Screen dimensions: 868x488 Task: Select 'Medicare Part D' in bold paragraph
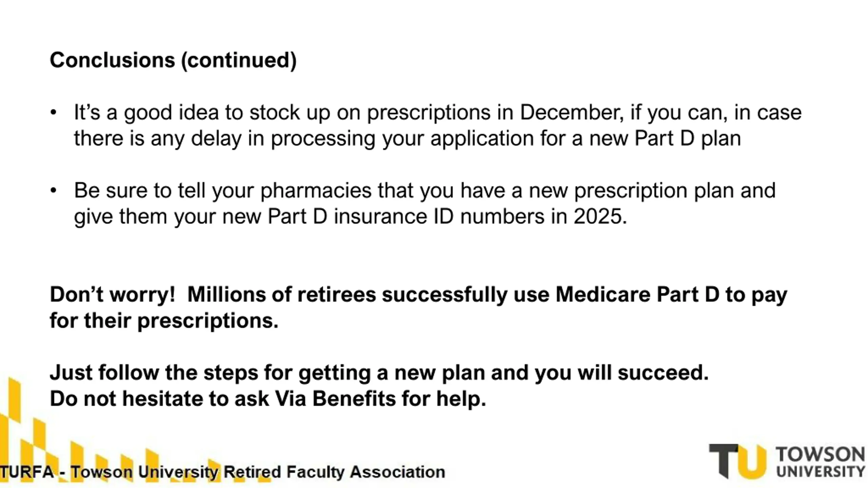click(x=637, y=294)
